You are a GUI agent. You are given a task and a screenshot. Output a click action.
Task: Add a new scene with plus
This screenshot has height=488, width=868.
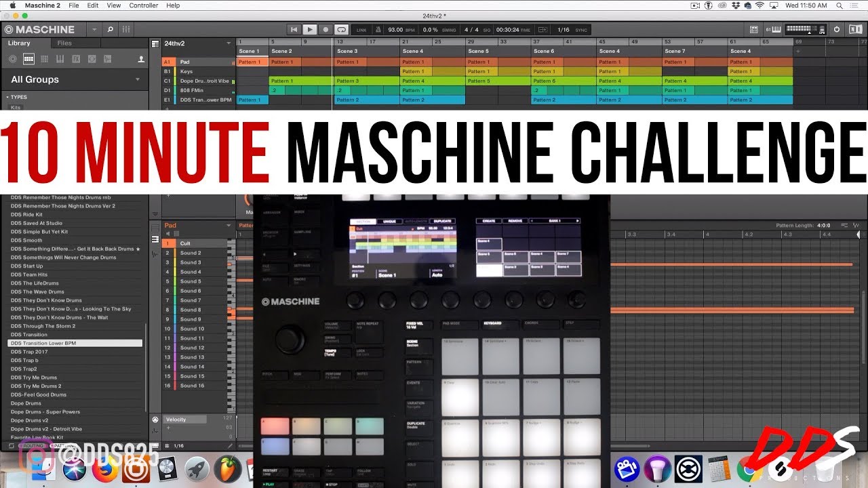click(798, 51)
